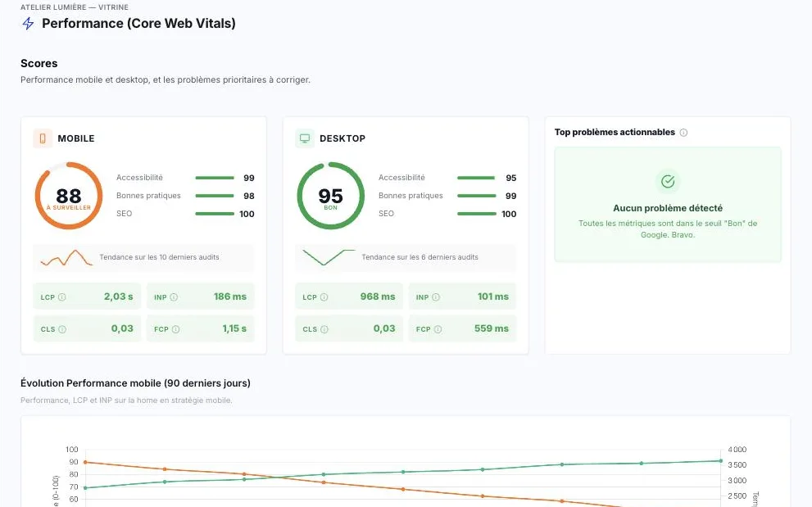Screen dimensions: 812x507
Task: Click the Mobile CLS value 0,03
Action: click(122, 328)
